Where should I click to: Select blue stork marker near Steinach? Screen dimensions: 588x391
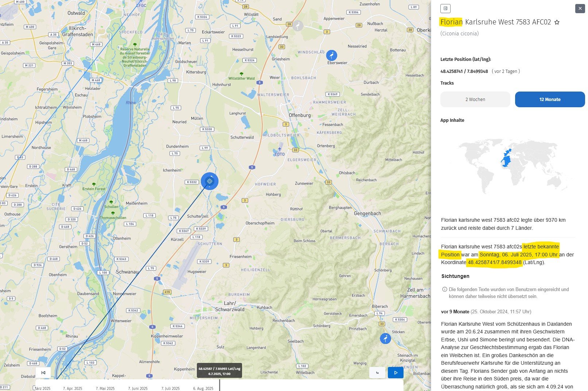(385, 338)
